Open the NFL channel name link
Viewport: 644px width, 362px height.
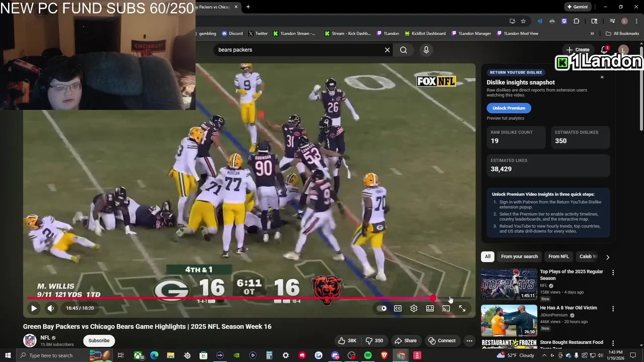pos(45,338)
